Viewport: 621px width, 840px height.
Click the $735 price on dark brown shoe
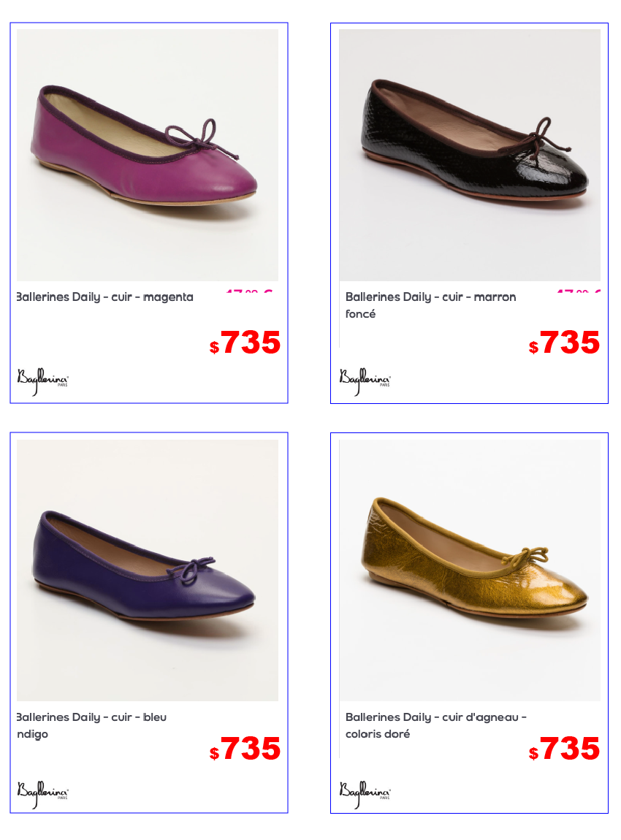coord(564,343)
